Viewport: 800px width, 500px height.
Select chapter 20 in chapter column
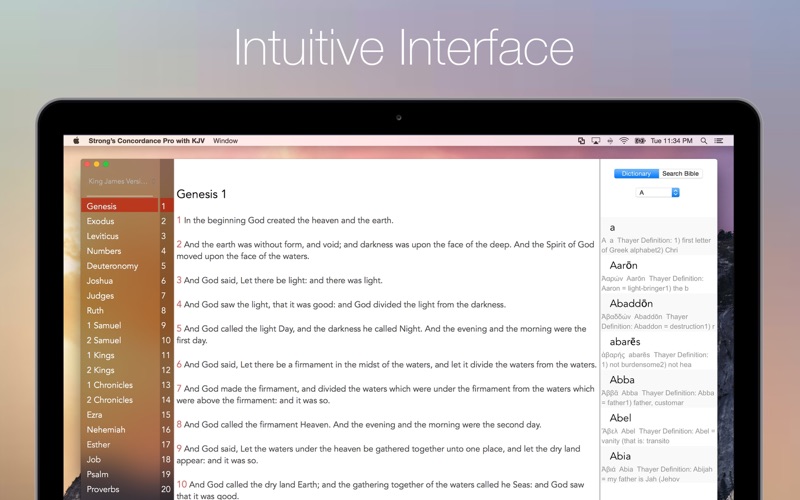[x=166, y=489]
